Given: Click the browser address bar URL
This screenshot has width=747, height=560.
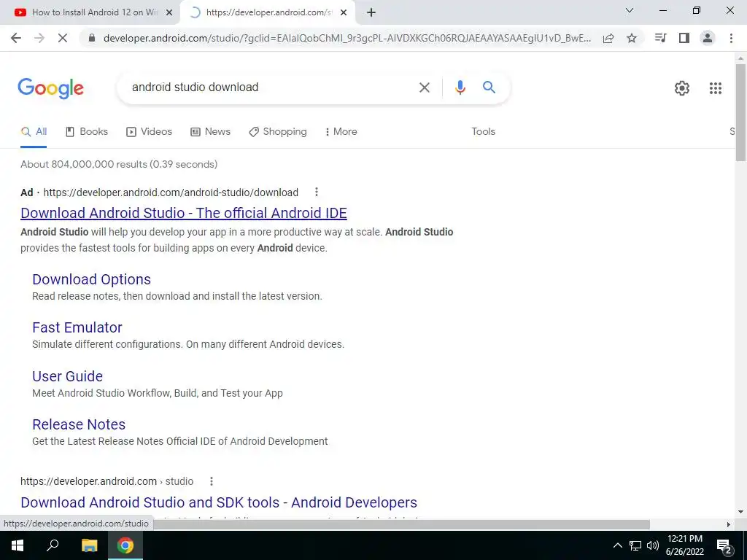Looking at the screenshot, I should (x=347, y=39).
